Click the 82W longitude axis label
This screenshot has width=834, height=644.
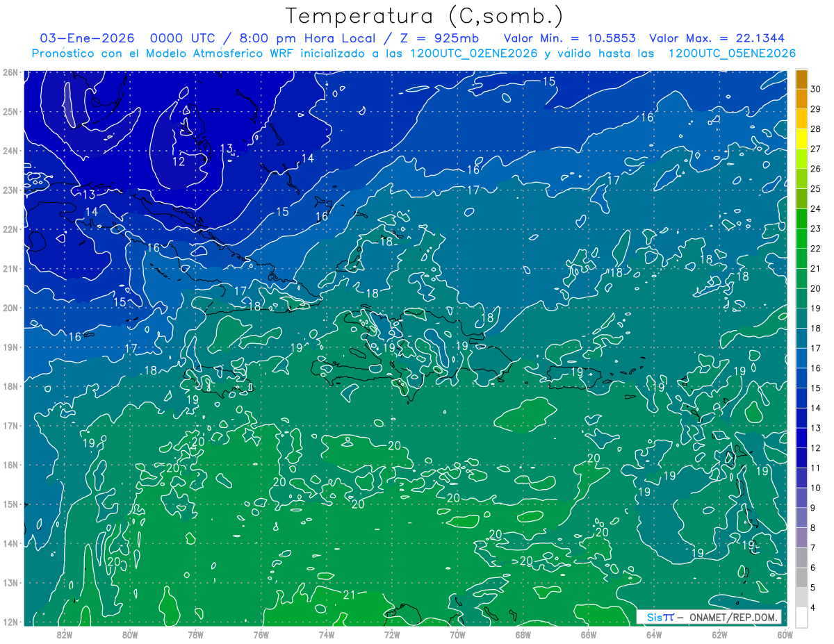click(65, 634)
